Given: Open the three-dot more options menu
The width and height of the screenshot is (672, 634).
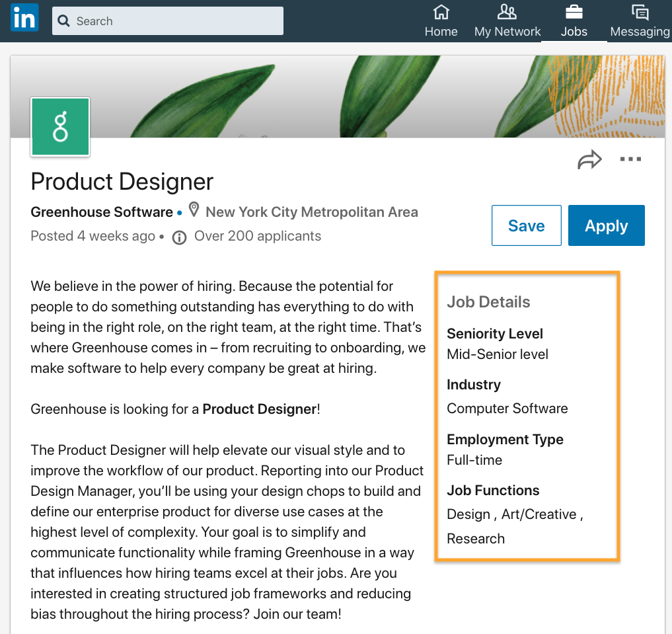Looking at the screenshot, I should click(x=630, y=159).
